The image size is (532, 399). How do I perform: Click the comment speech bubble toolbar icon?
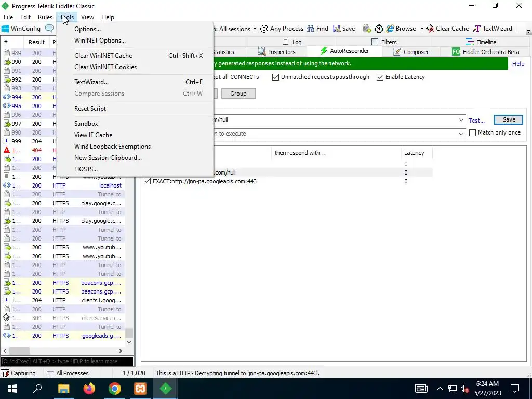pyautogui.click(x=49, y=29)
